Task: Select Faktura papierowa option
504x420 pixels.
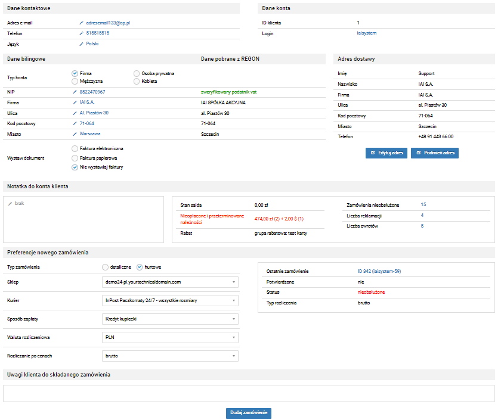Action: 75,158
